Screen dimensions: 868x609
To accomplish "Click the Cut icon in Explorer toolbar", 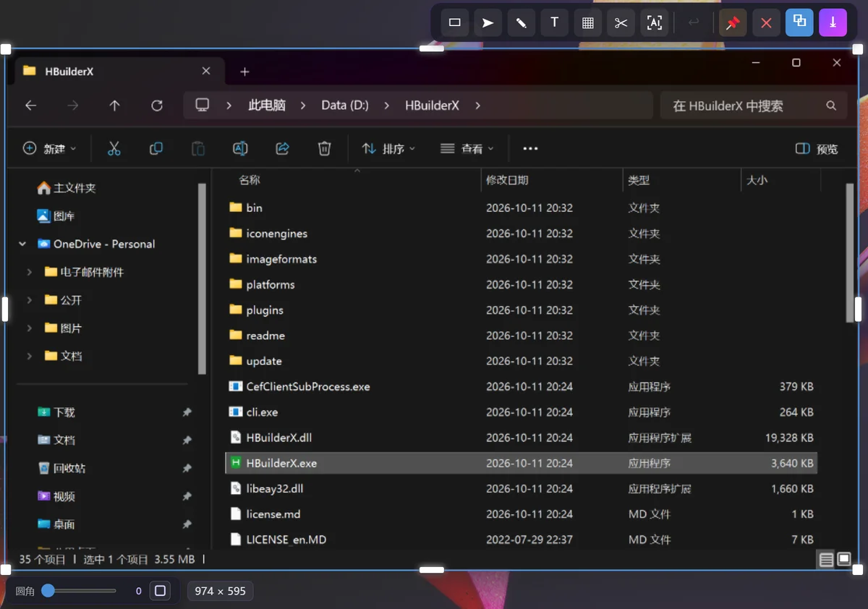I will point(114,148).
